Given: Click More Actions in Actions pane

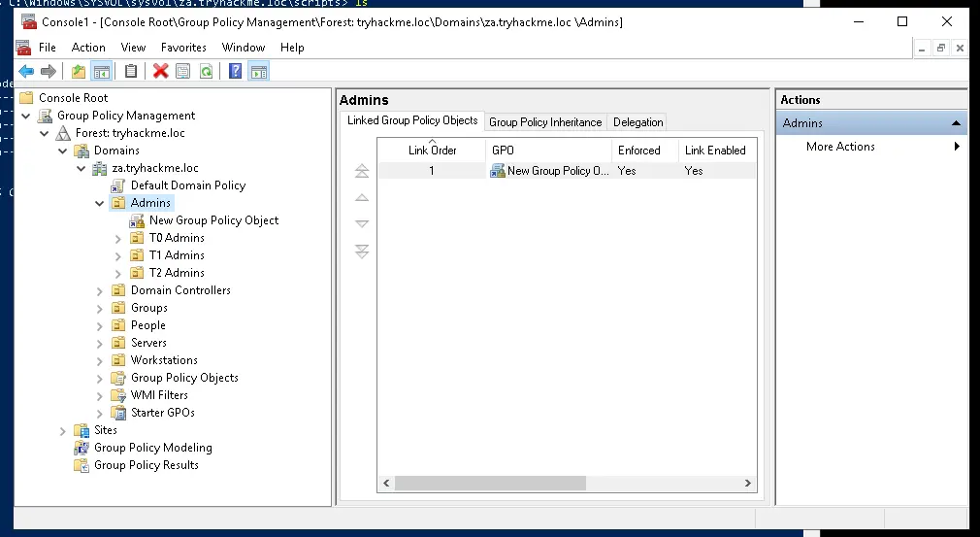Looking at the screenshot, I should coord(840,147).
